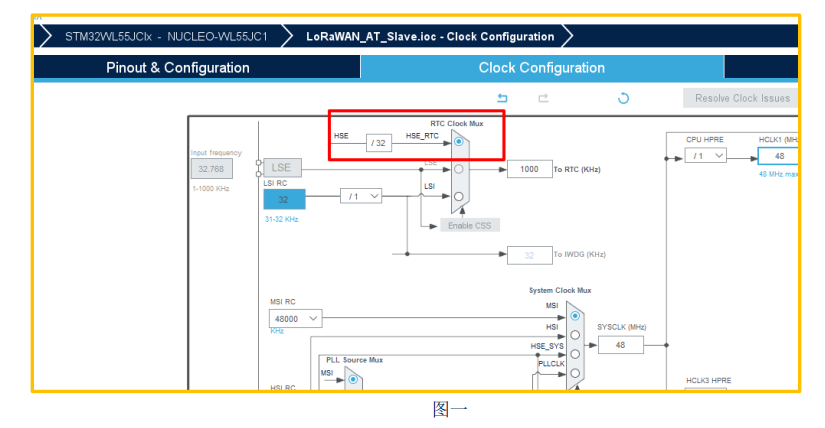This screenshot has height=428, width=825.
Task: Click Resolve Clock Issues button
Action: click(742, 98)
